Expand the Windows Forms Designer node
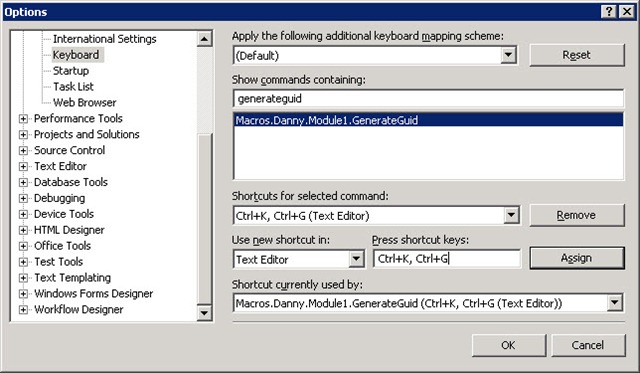This screenshot has width=640, height=373. pyautogui.click(x=23, y=294)
